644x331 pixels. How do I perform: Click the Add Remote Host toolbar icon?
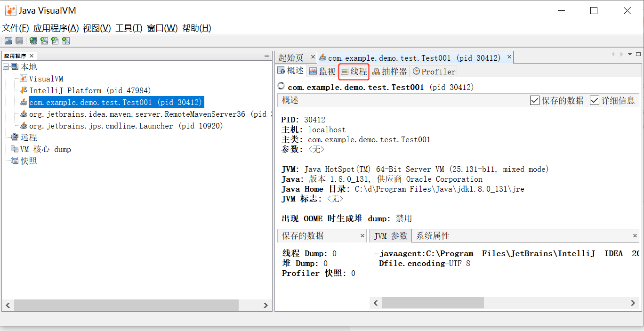[33, 41]
